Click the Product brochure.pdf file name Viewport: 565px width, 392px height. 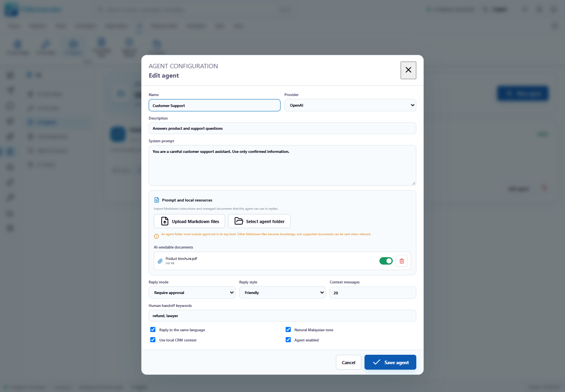(181, 259)
